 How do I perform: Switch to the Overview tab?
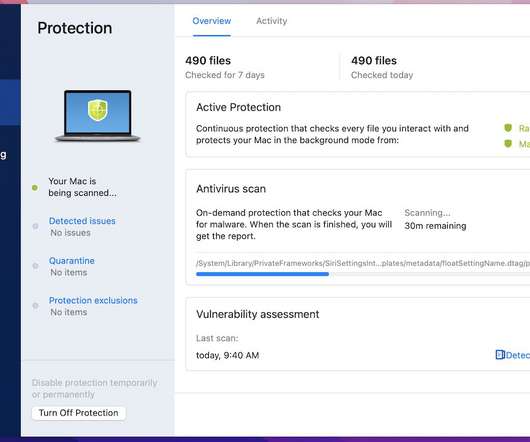click(x=212, y=21)
